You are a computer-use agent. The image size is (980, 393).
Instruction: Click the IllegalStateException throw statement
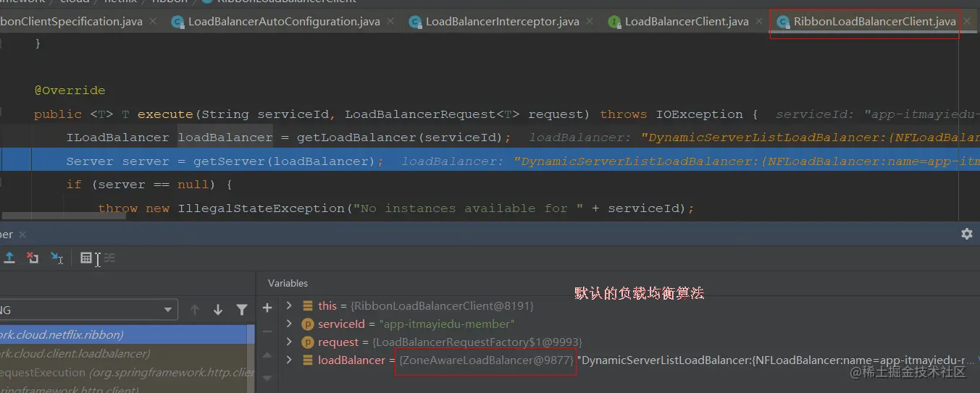pyautogui.click(x=396, y=208)
